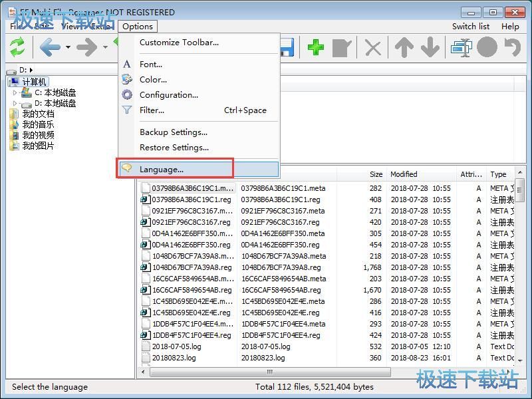The image size is (532, 399).
Task: Select file 0D4A1462E6BFF350.reg row
Action: point(191,245)
